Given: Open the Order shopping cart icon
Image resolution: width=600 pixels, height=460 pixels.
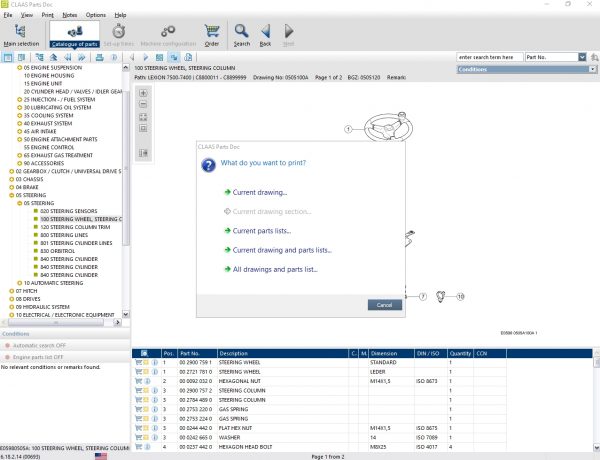Looking at the screenshot, I should tap(211, 36).
